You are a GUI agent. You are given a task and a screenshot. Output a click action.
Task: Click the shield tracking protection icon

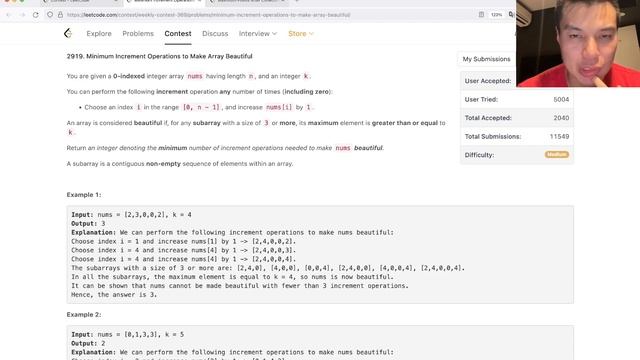coord(50,15)
